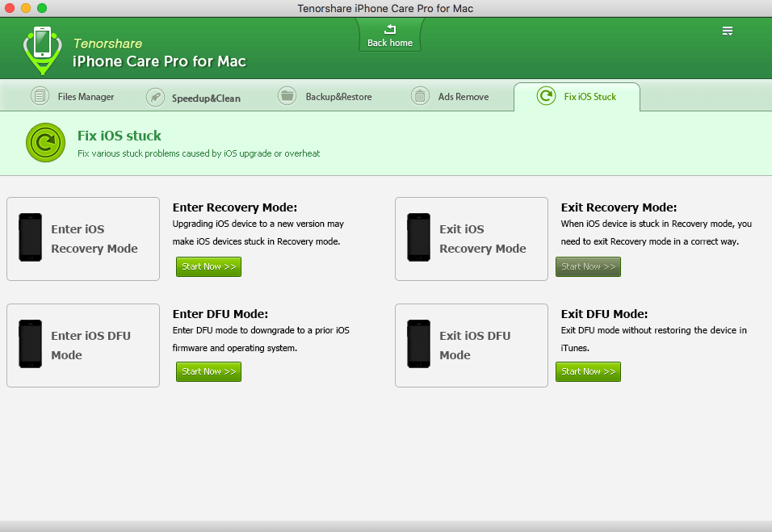Image resolution: width=772 pixels, height=532 pixels.
Task: Click the window title bar text
Action: point(385,8)
